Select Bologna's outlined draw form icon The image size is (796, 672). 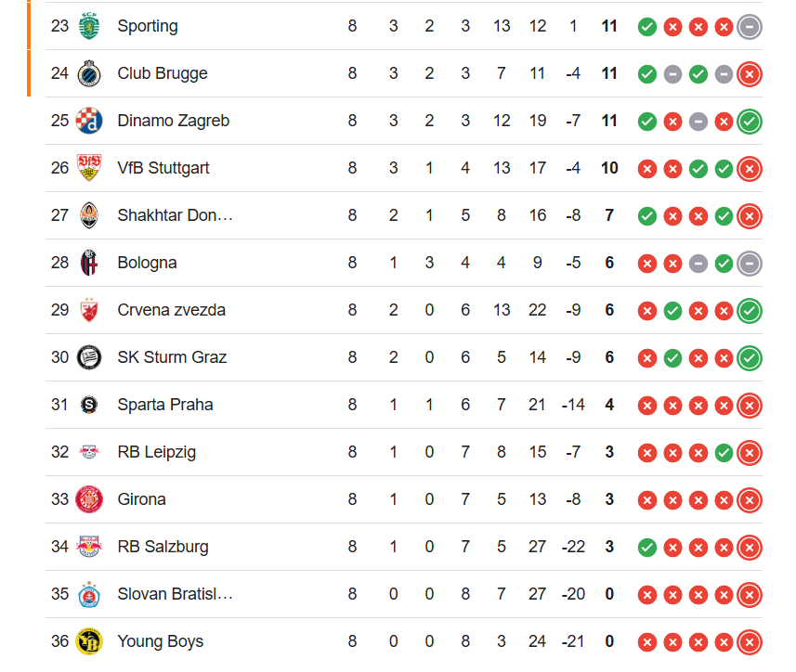(x=750, y=264)
